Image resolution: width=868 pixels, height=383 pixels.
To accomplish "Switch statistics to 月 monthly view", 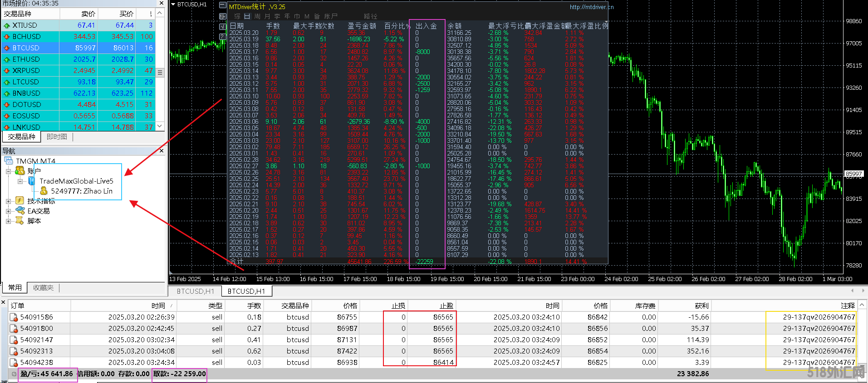I will click(267, 16).
